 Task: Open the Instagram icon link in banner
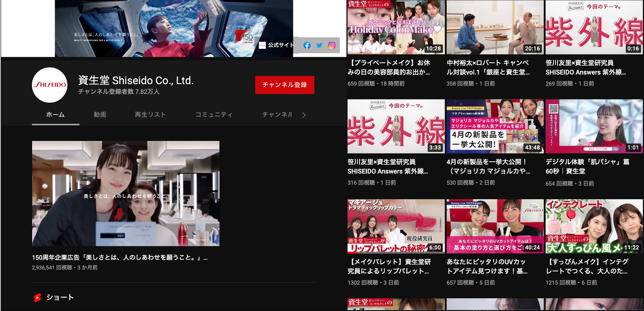[x=332, y=46]
